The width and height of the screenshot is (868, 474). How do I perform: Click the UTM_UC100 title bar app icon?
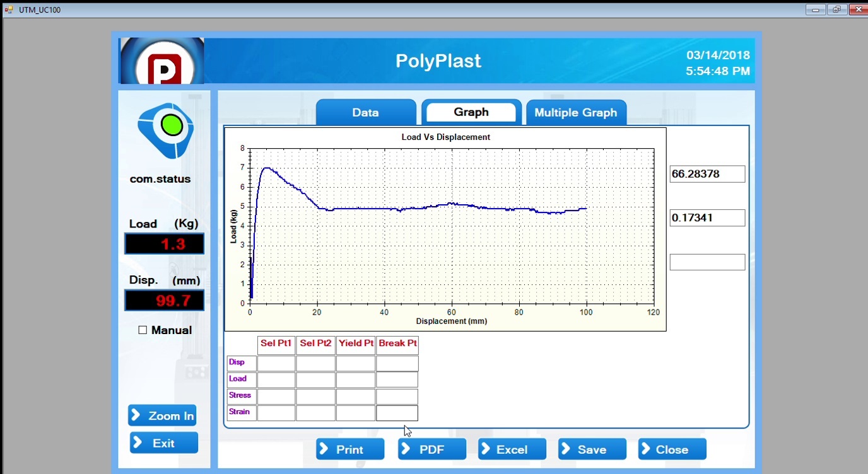[9, 9]
